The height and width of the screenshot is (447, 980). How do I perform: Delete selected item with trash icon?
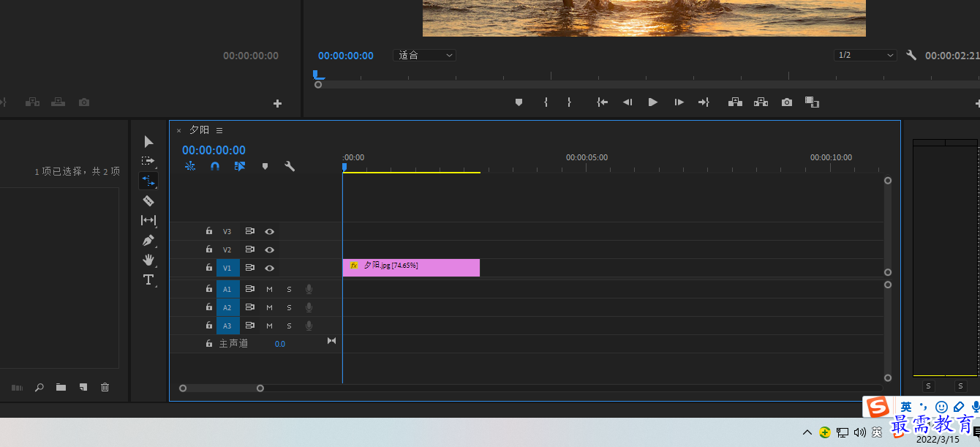click(105, 387)
